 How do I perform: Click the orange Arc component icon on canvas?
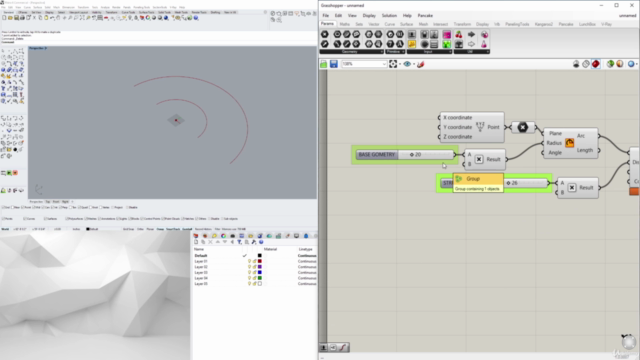(569, 143)
